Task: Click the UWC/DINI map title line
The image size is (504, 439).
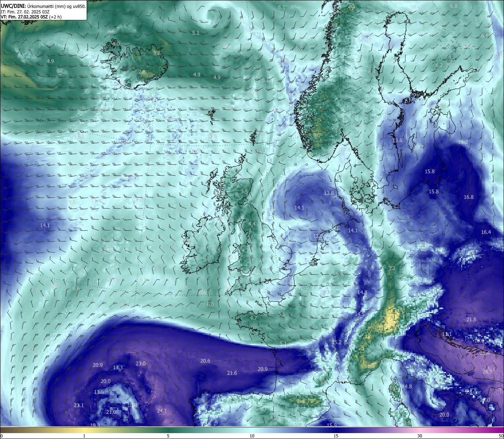Action: (43, 6)
